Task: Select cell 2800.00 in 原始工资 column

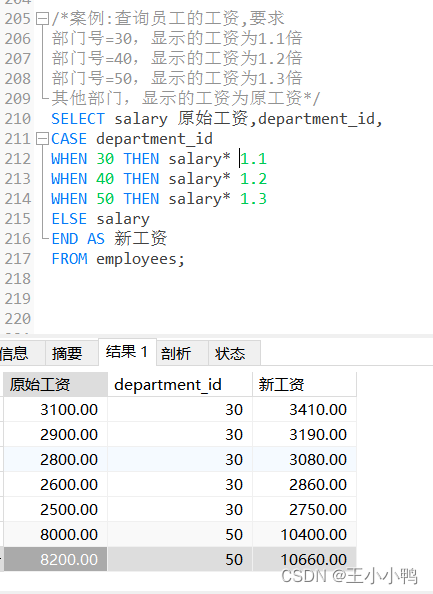Action: [55, 460]
